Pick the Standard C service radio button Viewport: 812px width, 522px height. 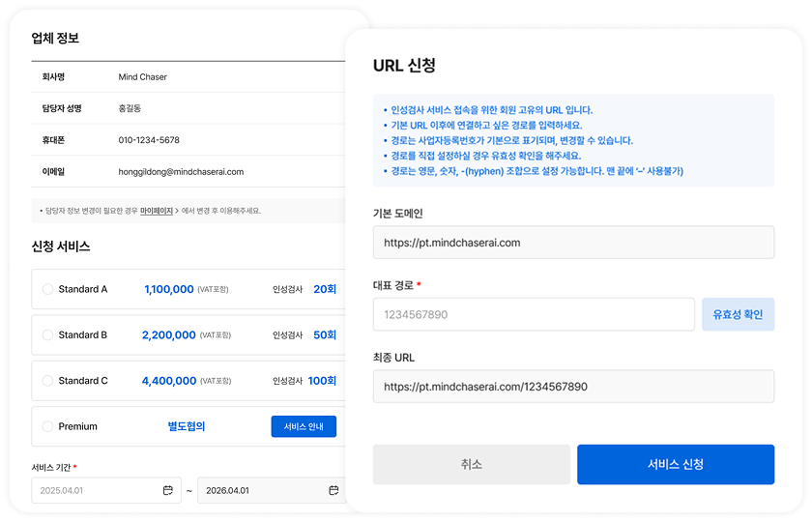click(x=48, y=381)
